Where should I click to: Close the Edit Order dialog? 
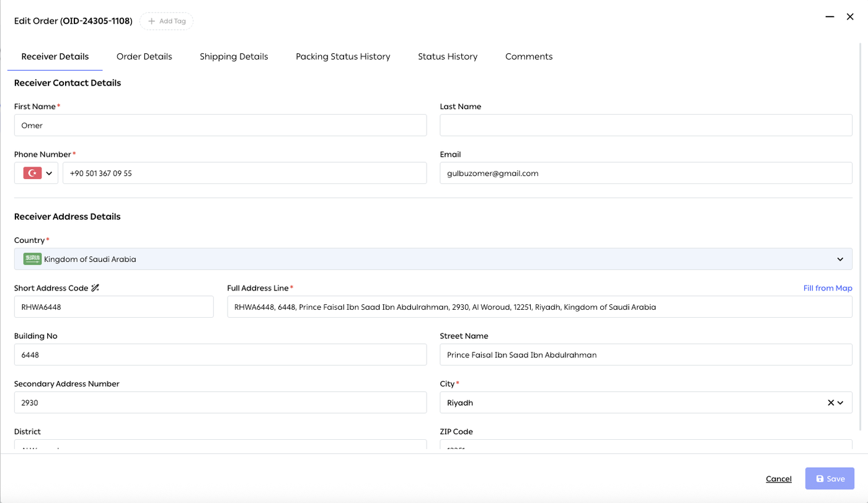coord(850,17)
